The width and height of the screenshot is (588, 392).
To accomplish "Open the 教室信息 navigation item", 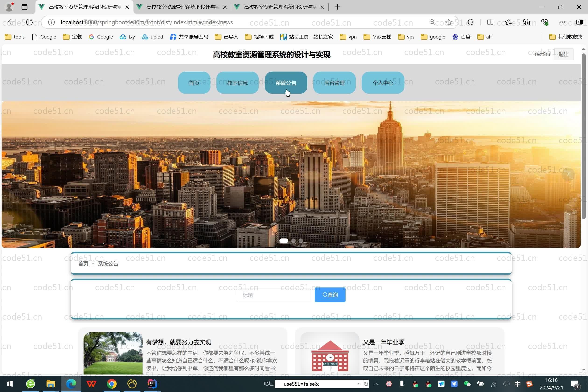I will click(x=238, y=83).
